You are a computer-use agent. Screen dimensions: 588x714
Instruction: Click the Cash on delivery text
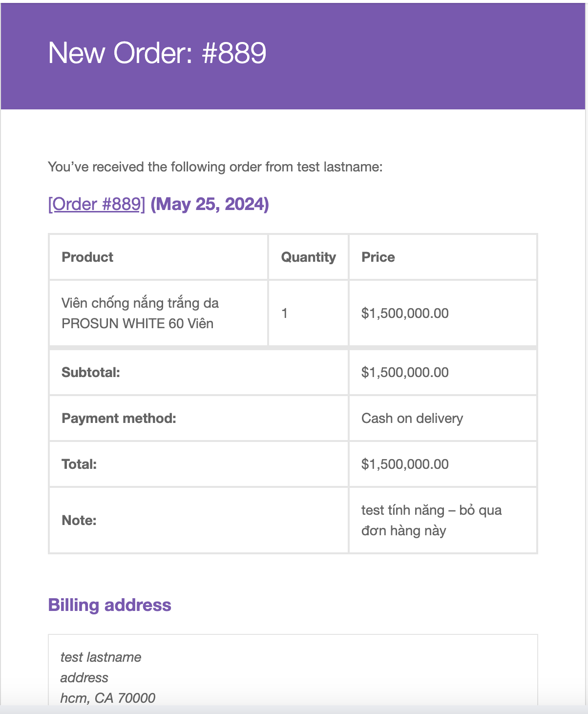412,418
